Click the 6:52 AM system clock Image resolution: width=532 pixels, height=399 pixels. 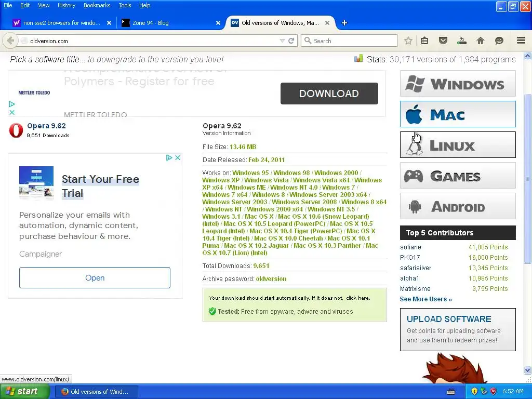click(513, 391)
